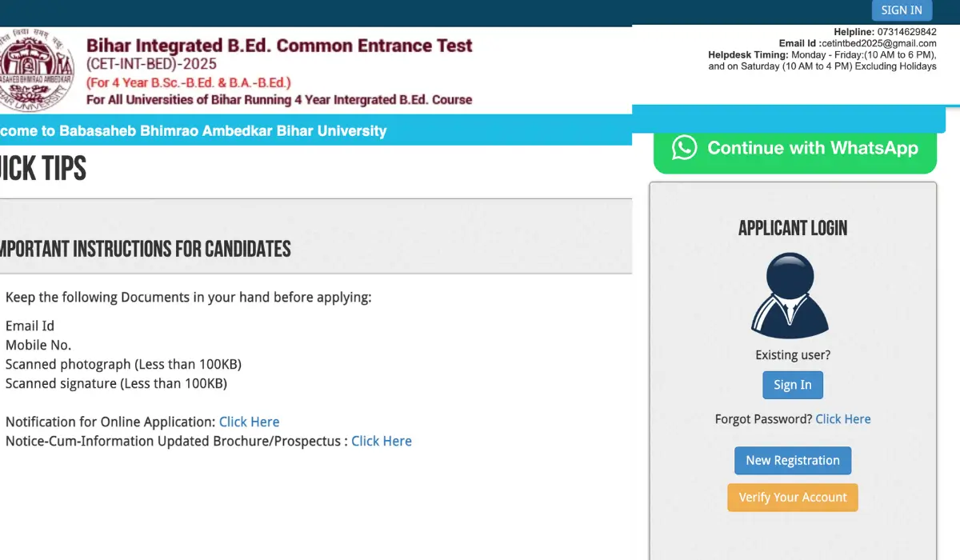Open the Updated Brochure/Prospectus Click Here link
Viewport: 960px width, 560px height.
click(x=381, y=441)
